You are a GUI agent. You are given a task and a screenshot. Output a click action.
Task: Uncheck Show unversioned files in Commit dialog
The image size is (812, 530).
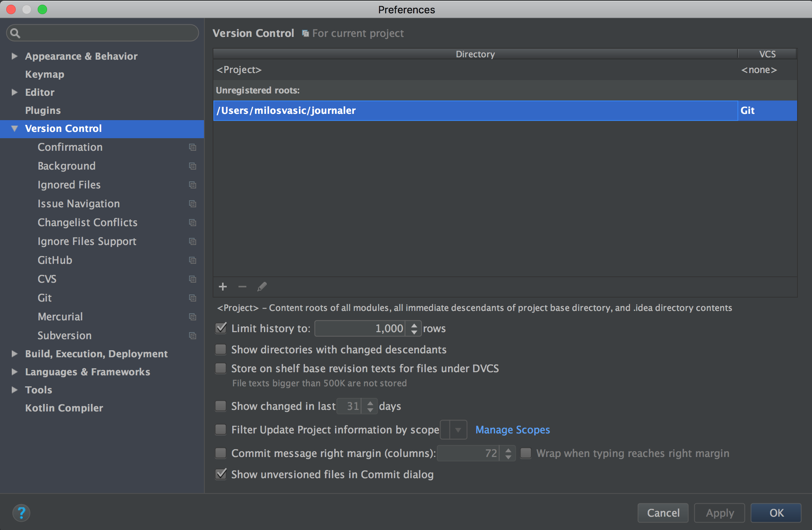pos(221,474)
